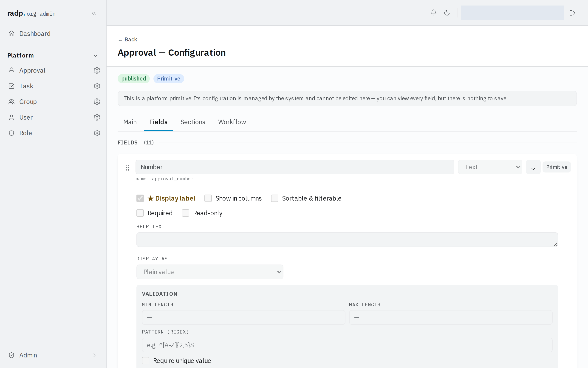Collapse the sidebar with double-chevron icon
The height and width of the screenshot is (368, 588).
(94, 13)
